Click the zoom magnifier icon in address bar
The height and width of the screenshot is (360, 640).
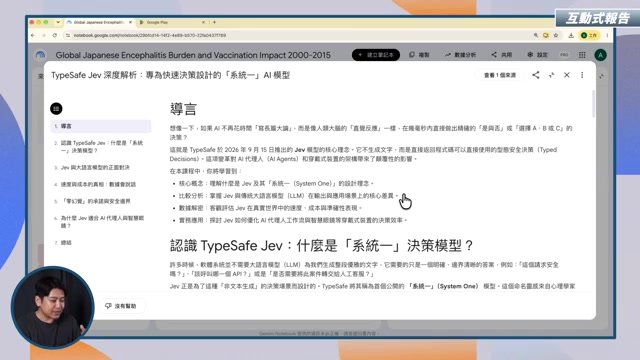point(536,36)
